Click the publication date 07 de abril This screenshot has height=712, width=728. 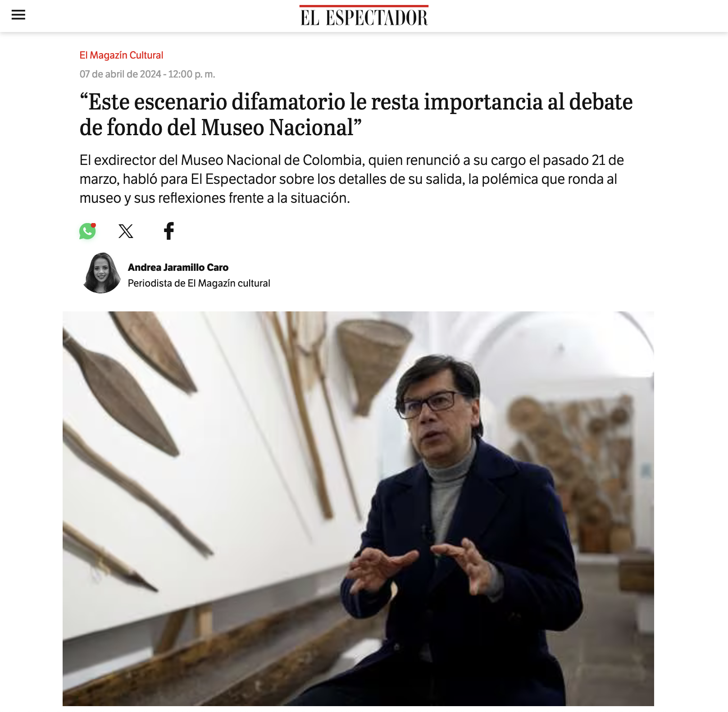click(x=147, y=74)
